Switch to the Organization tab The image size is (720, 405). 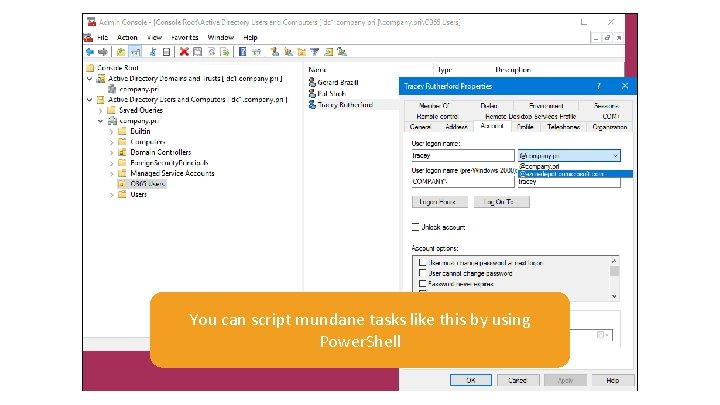(x=610, y=127)
